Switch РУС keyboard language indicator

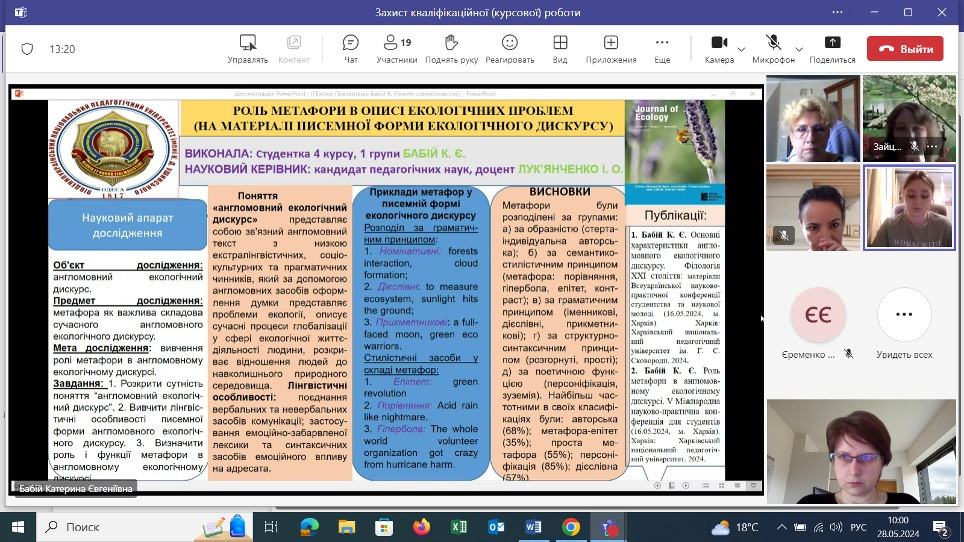click(x=858, y=527)
